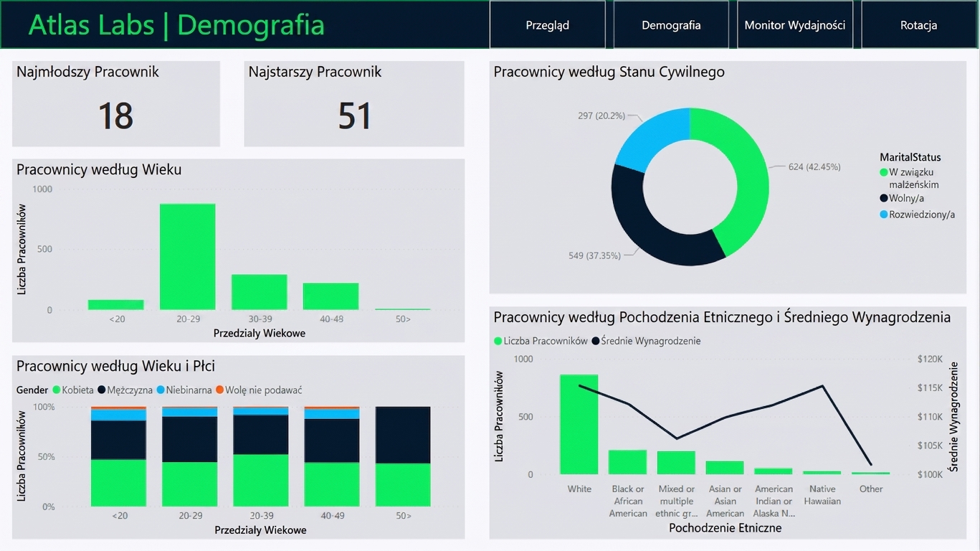
Task: Click the Najstarszy Pracownik card value 51
Action: pos(355,116)
